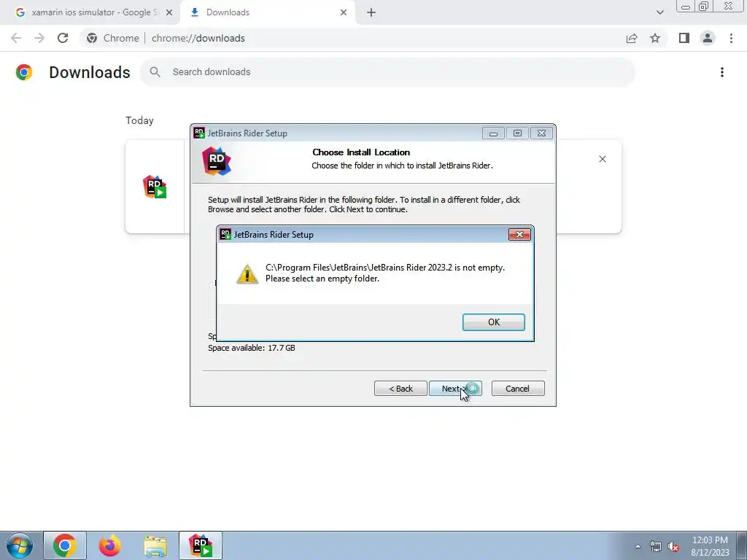Click the Rider icon in the warning dialog title bar
Screen dimensions: 747x560
click(225, 234)
